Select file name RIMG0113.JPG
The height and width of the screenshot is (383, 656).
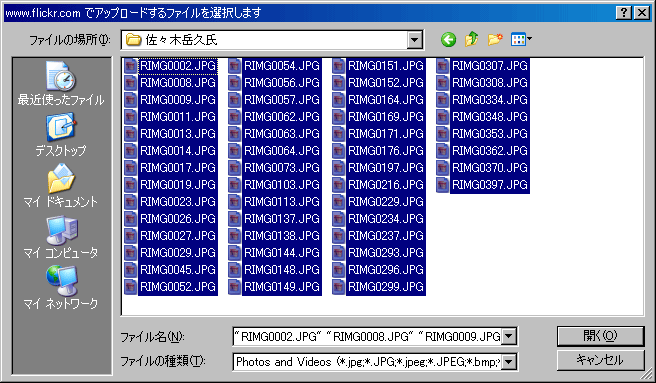point(282,202)
